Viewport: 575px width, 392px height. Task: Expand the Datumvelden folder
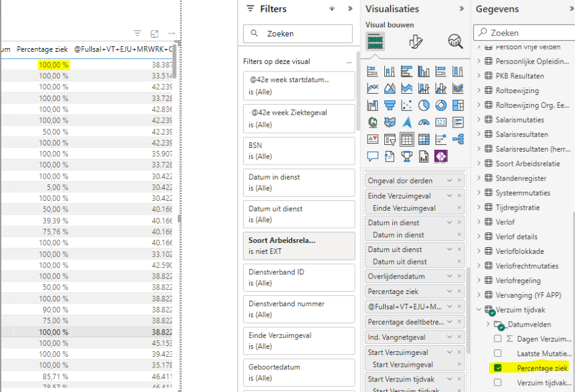488,324
